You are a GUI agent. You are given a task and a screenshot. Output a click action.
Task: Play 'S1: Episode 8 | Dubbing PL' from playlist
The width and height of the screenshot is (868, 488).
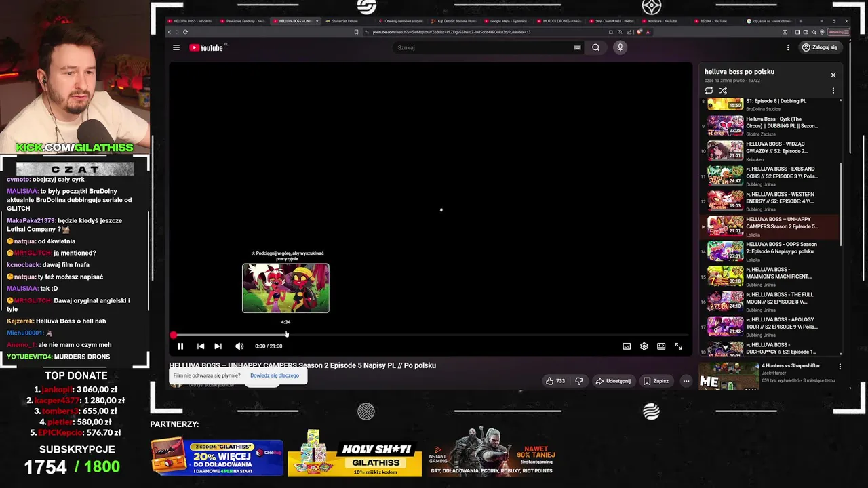pyautogui.click(x=770, y=104)
